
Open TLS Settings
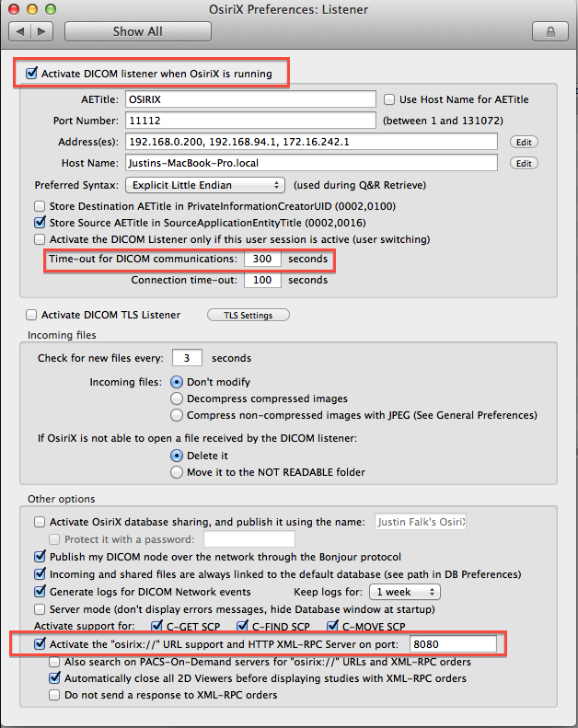click(248, 316)
